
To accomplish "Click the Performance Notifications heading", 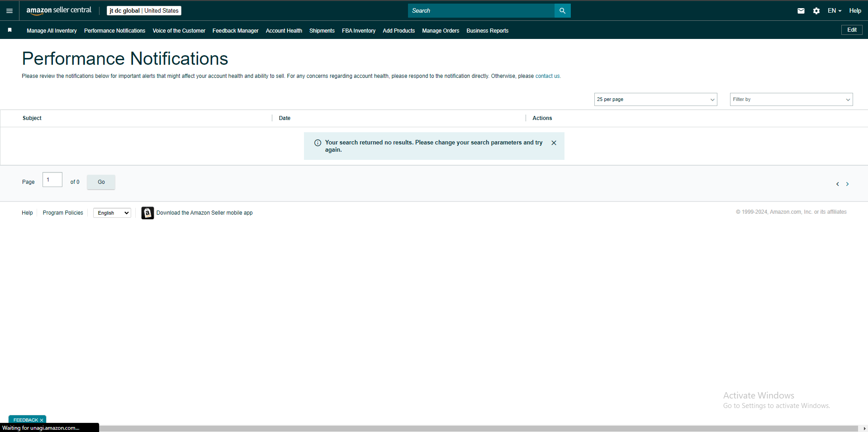I will coord(125,58).
